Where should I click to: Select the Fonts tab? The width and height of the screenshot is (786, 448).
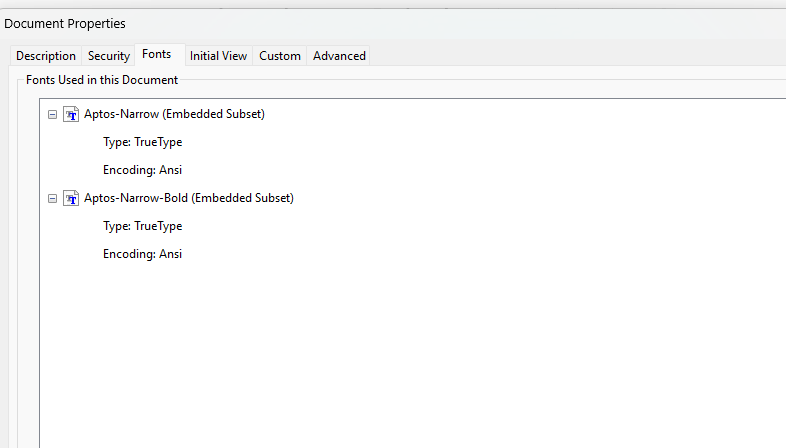156,54
